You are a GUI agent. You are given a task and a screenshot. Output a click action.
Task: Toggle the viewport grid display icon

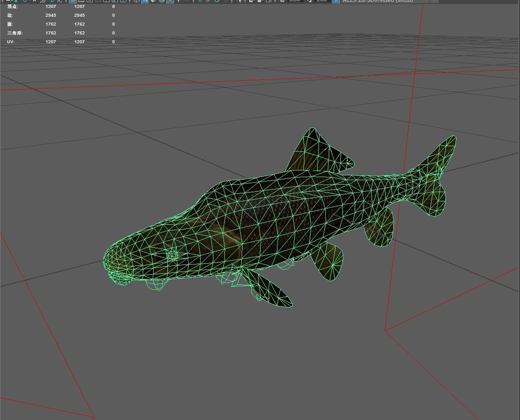73,1
